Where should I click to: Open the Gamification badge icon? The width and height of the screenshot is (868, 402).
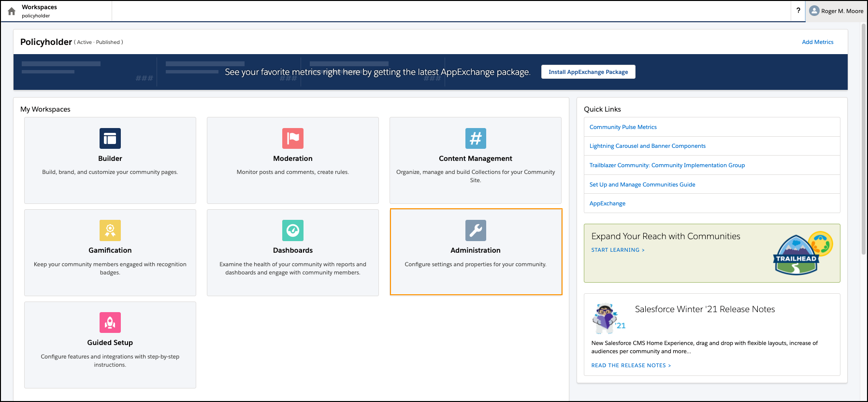[x=110, y=230]
